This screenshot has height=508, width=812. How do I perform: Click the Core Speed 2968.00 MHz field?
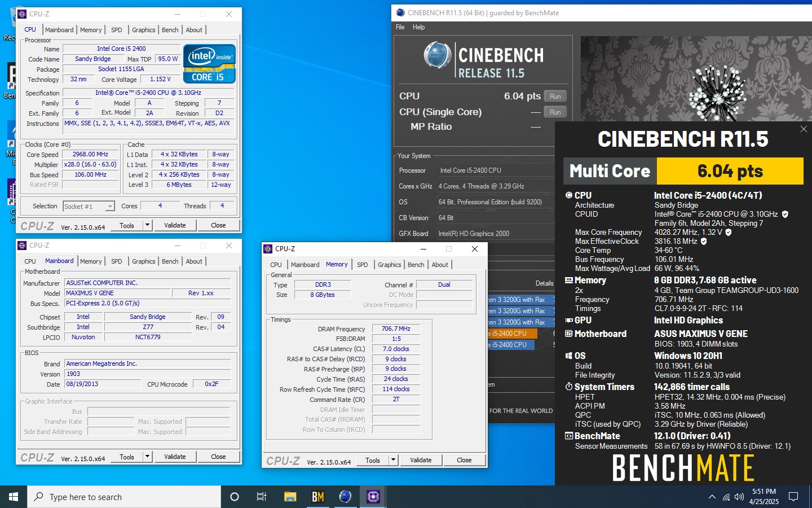tap(90, 154)
